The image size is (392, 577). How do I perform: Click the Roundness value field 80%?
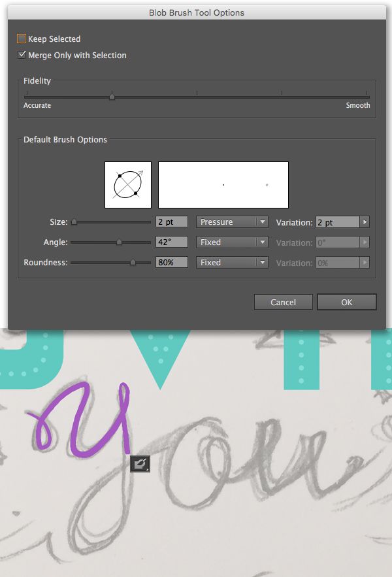[x=172, y=263]
